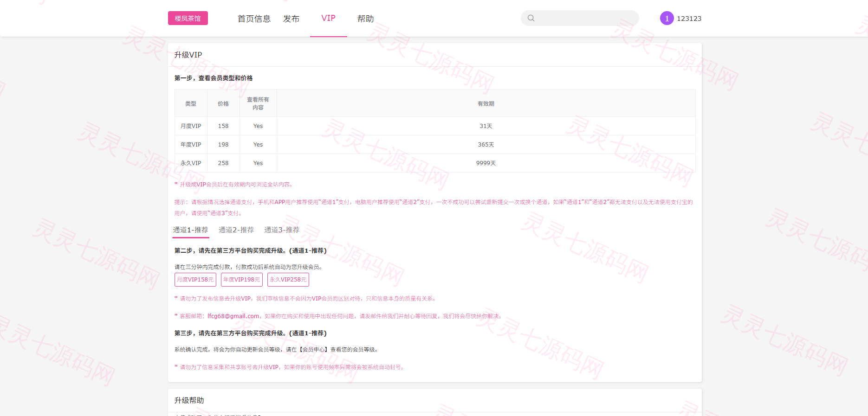Open the purple user avatar badge
868x416 pixels.
pyautogui.click(x=667, y=18)
